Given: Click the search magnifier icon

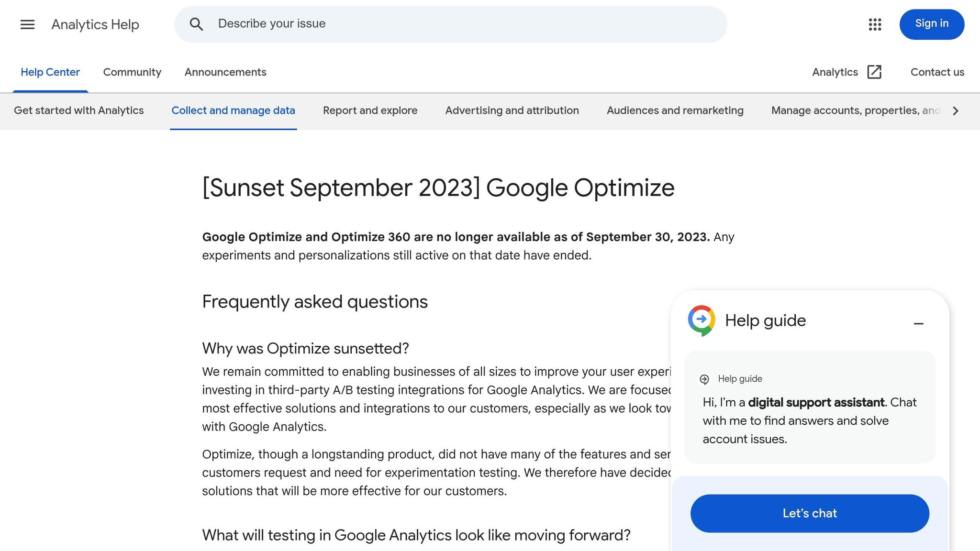Looking at the screenshot, I should pos(196,24).
